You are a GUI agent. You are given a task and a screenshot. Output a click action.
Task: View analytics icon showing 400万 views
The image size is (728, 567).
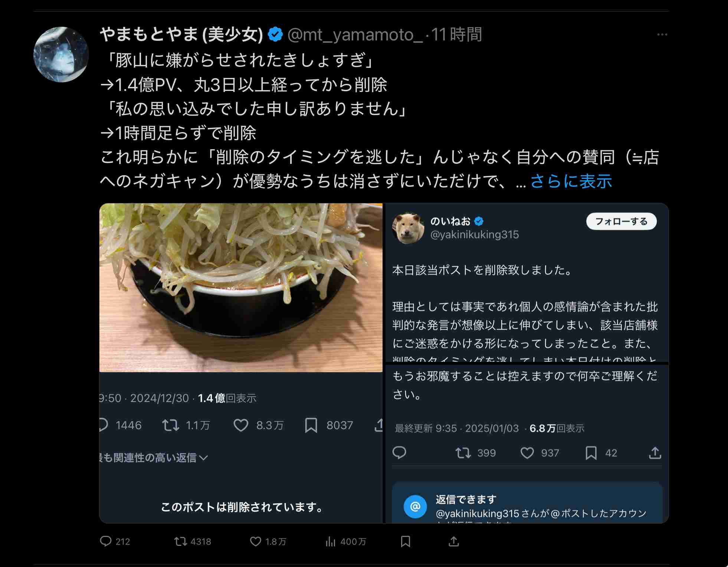point(330,541)
